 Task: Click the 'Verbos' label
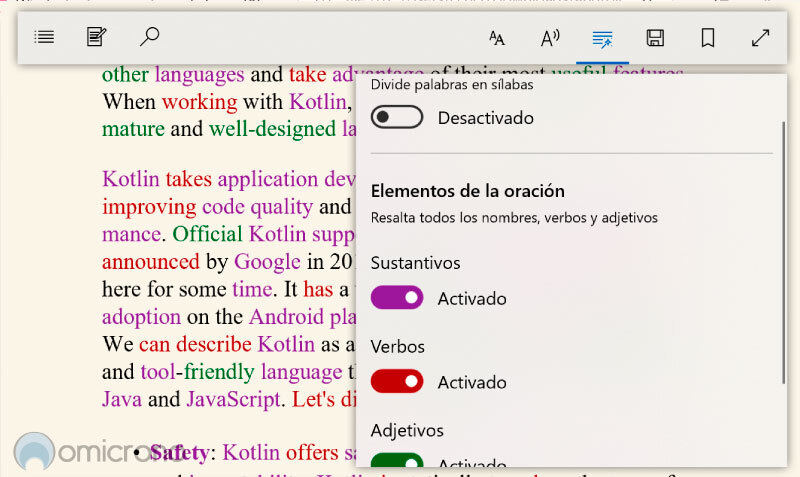397,346
